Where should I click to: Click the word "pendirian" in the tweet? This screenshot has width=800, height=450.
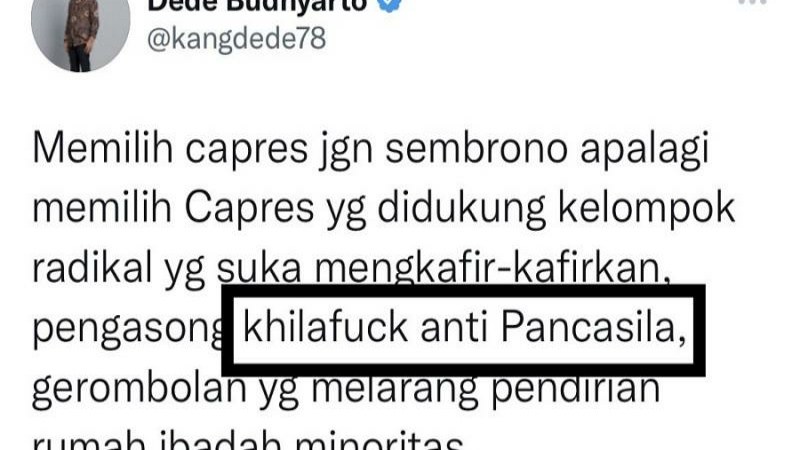[x=576, y=389]
